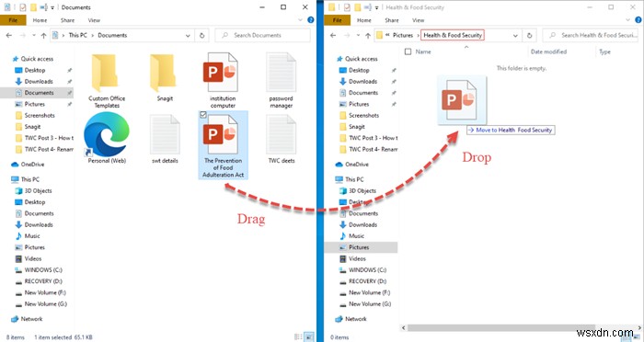The height and width of the screenshot is (342, 644).
Task: Sort by Type column header
Action: coord(604,51)
